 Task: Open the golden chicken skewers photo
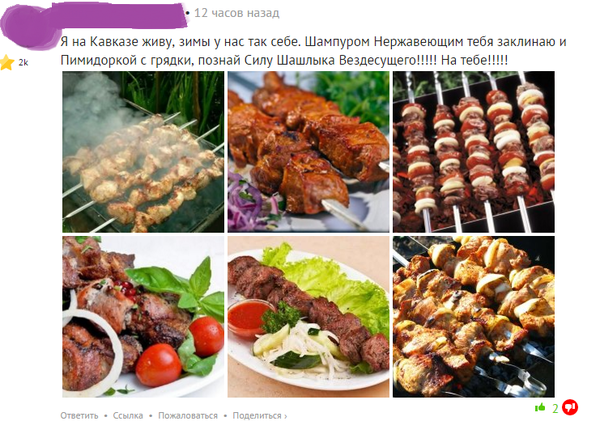click(x=474, y=317)
